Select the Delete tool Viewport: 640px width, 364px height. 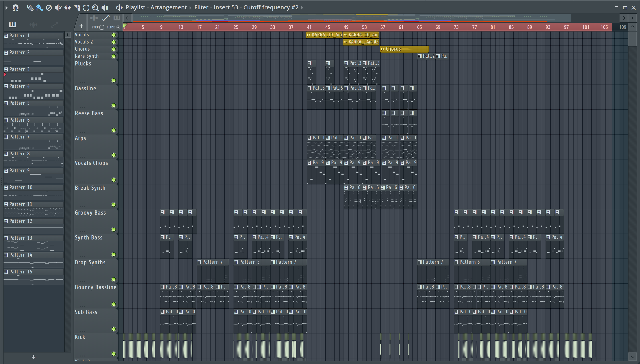(49, 8)
